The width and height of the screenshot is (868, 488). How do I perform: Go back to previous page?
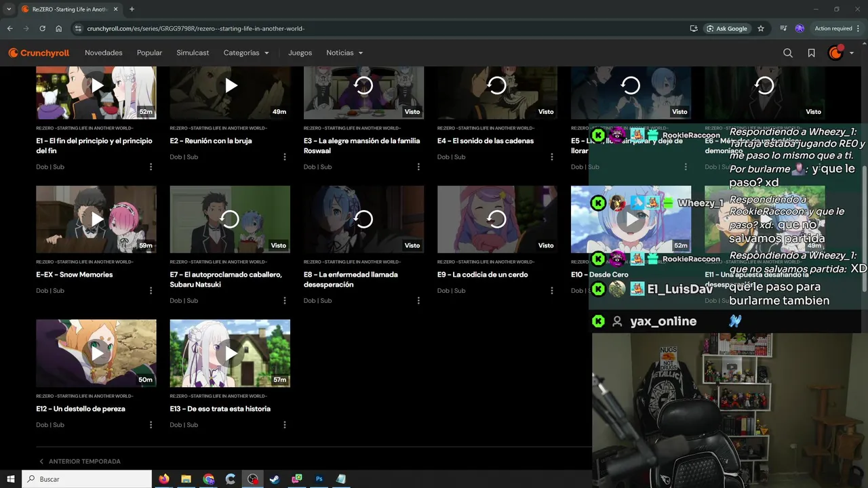tap(9, 28)
